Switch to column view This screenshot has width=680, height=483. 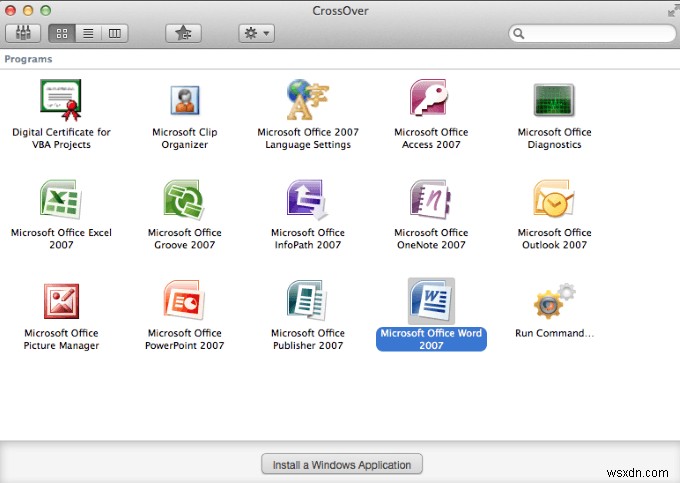[115, 33]
